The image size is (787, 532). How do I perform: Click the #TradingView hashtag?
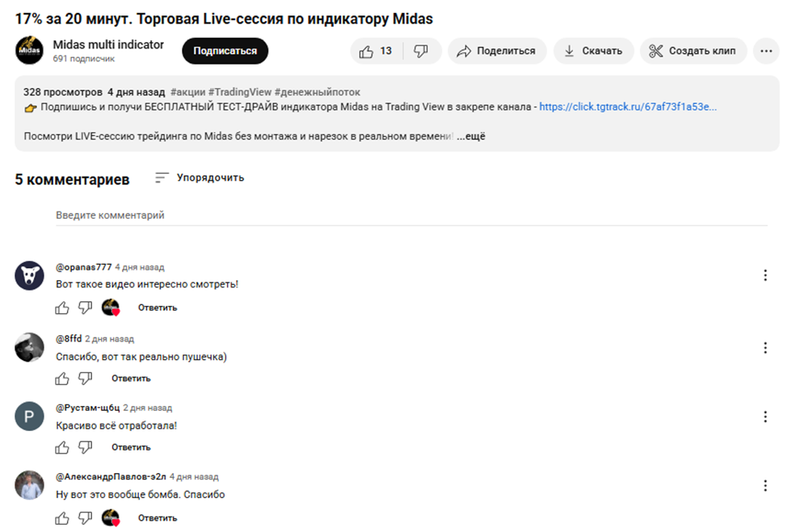(x=239, y=92)
